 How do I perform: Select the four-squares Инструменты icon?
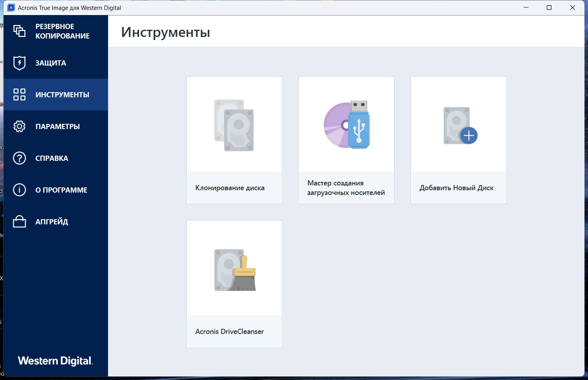coord(19,95)
